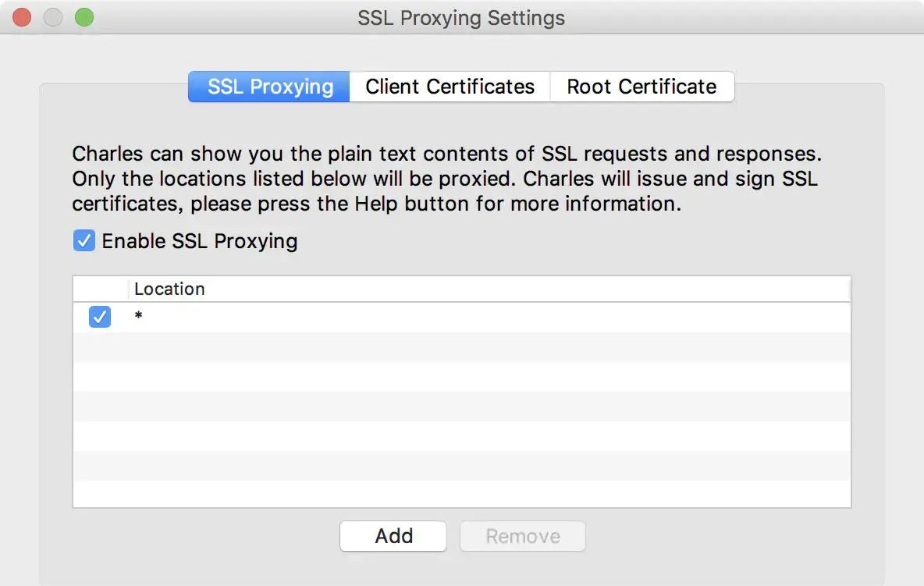
Task: Open the Root Certificate tab
Action: click(641, 87)
